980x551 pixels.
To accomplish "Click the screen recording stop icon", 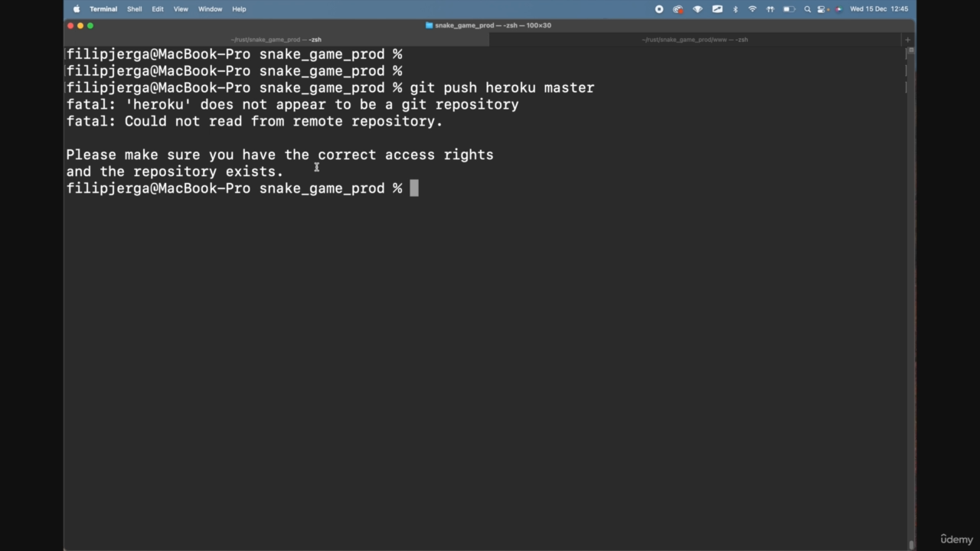I will (x=659, y=9).
